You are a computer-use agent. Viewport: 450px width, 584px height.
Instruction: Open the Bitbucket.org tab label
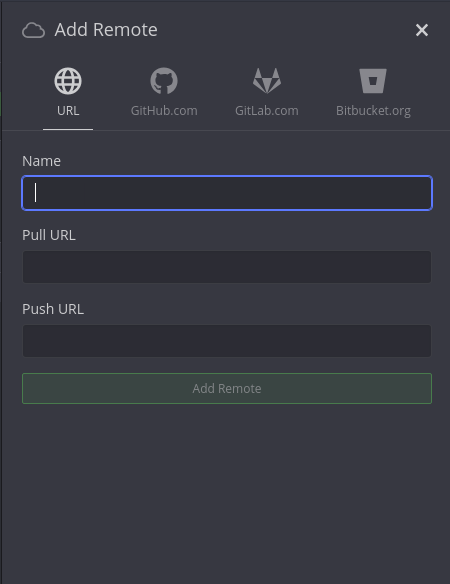point(373,111)
